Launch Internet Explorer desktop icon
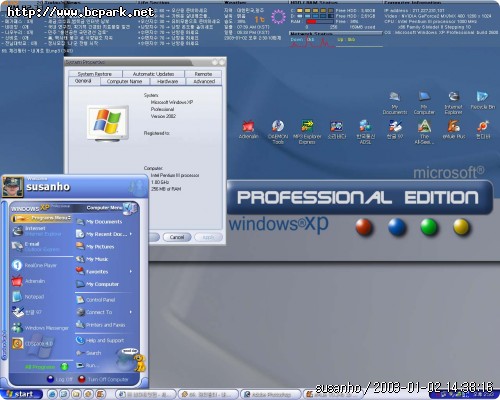The width and height of the screenshot is (500, 400). click(453, 103)
